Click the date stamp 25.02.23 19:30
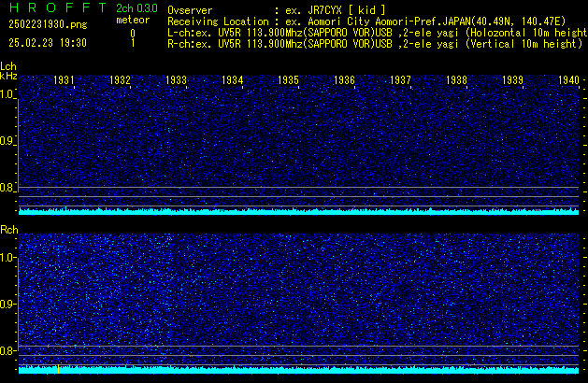Image resolution: width=588 pixels, height=383 pixels. 48,43
